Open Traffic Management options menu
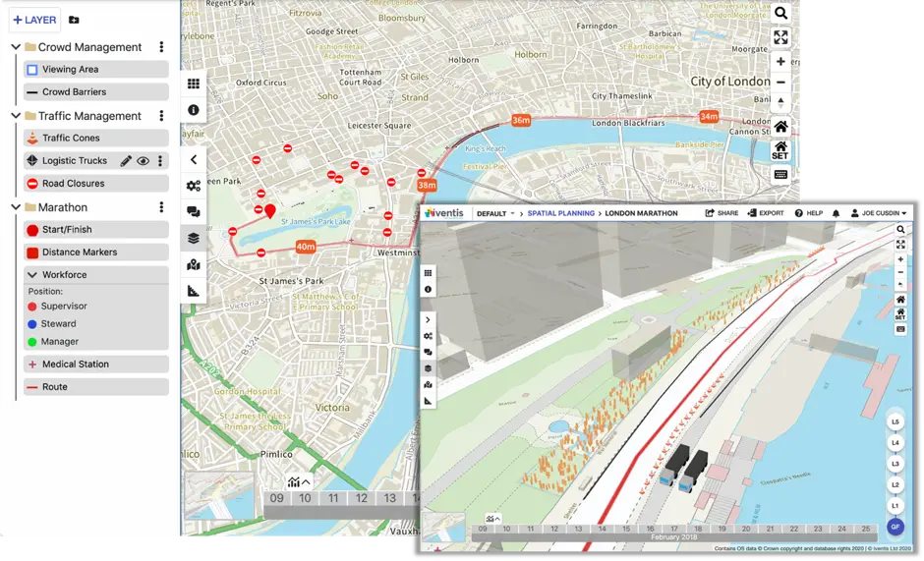The height and width of the screenshot is (561, 924). coord(161,116)
